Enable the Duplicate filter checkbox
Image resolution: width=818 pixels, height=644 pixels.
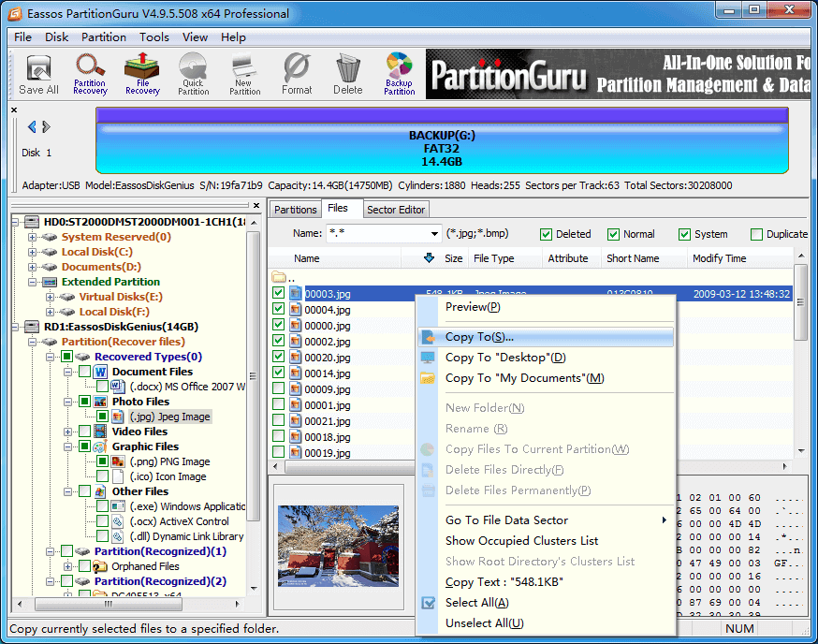pos(756,234)
